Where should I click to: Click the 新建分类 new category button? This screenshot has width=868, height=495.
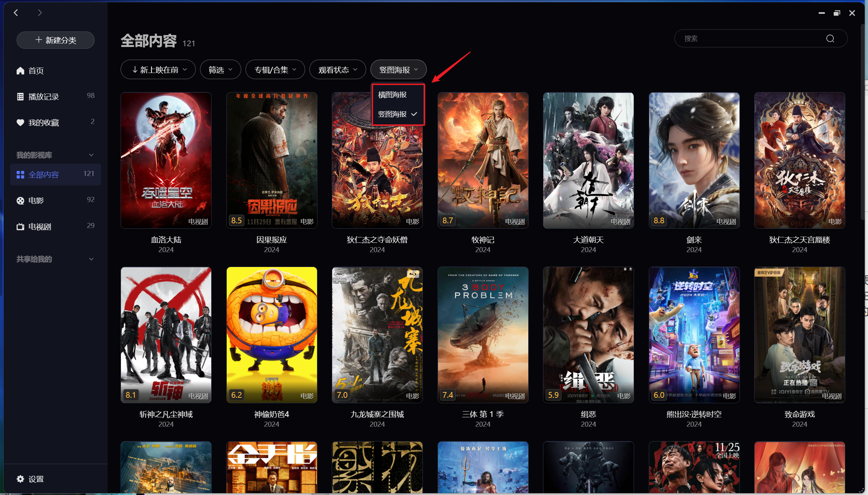click(56, 40)
